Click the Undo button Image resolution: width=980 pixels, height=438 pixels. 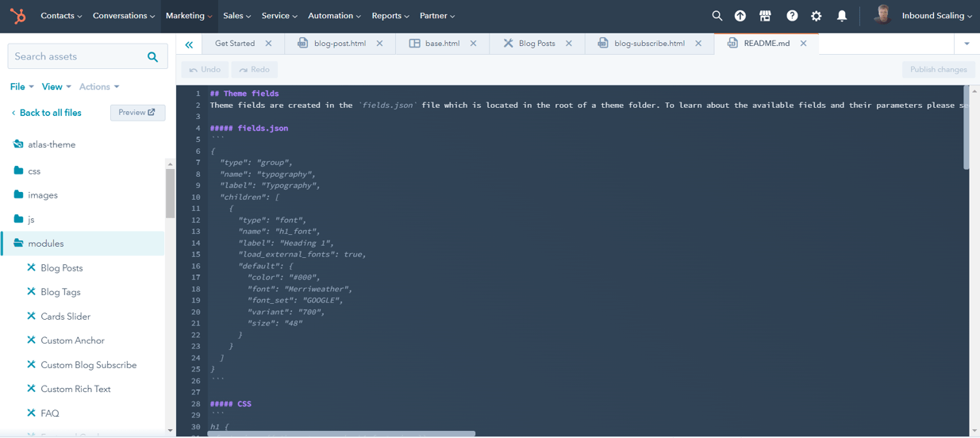click(205, 70)
